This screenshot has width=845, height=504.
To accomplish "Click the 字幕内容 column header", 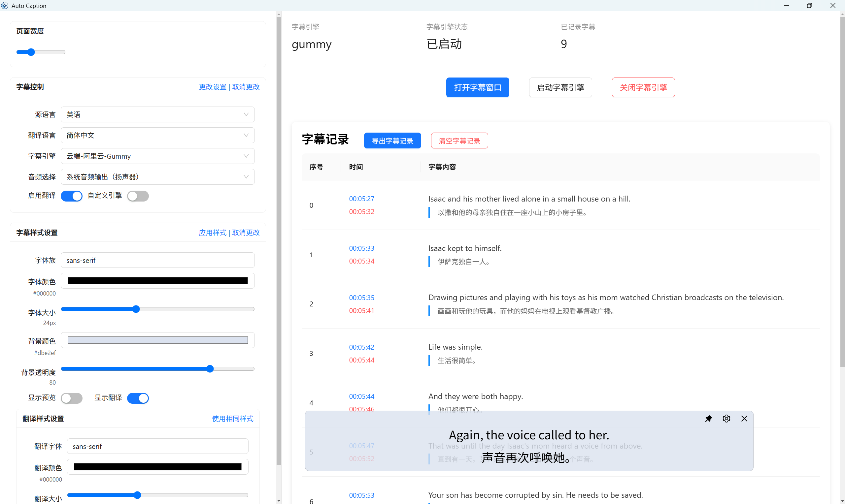I will (x=442, y=167).
